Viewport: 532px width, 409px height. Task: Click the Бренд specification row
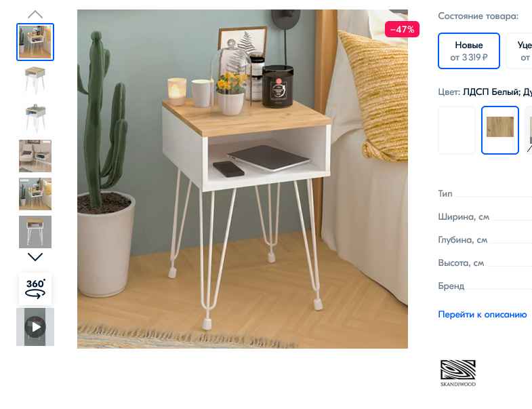(x=485, y=286)
